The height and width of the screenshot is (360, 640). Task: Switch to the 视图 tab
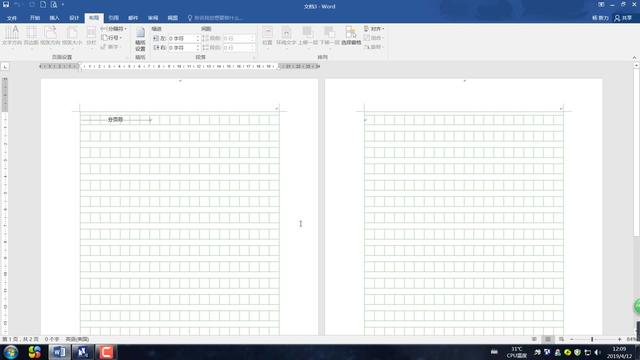(x=173, y=18)
